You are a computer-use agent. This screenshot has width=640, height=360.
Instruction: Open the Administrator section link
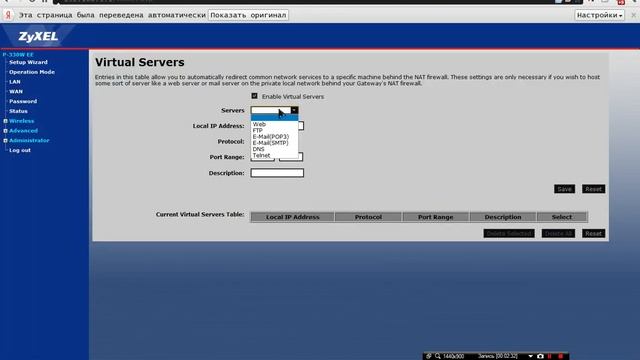(29, 141)
